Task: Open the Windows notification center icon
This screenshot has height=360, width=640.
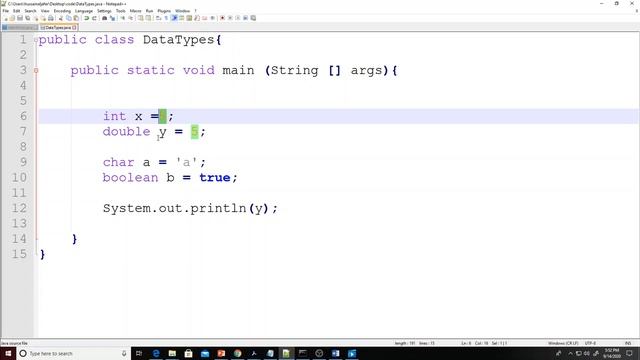Action: click(x=629, y=353)
